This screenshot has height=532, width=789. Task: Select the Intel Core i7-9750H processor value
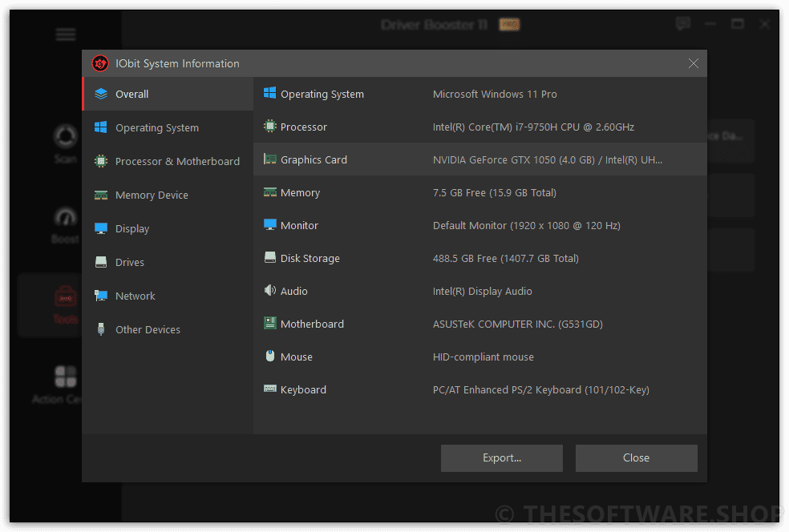(533, 127)
